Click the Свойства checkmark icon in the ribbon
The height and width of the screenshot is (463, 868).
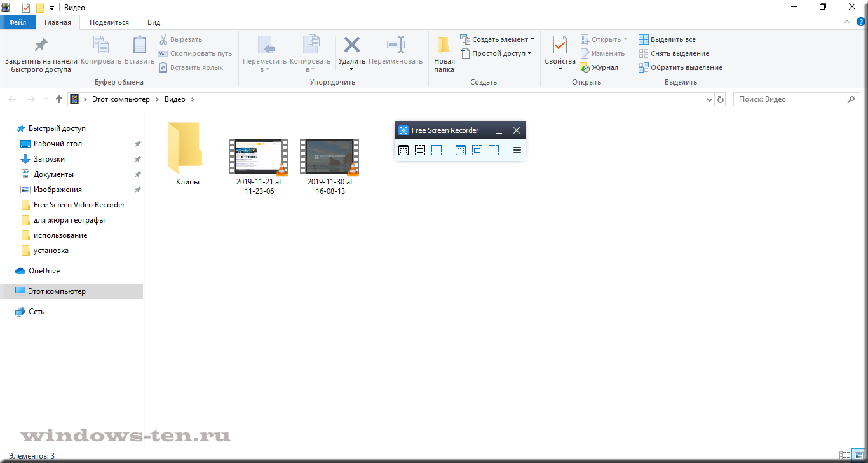pos(560,45)
